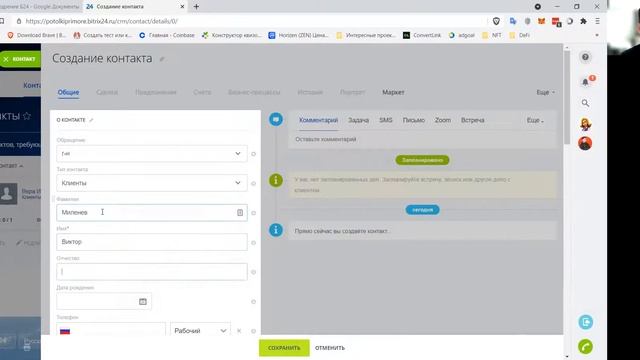Screen dimensions: 640x360
Task: Close the panel via green Контакт label
Action: click(20, 60)
